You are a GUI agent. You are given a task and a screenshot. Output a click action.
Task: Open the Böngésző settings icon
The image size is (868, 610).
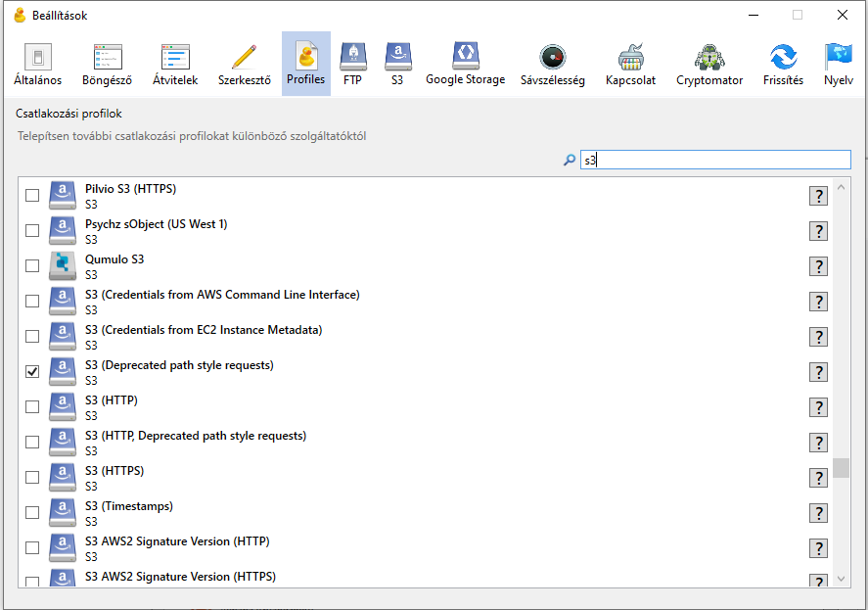pos(108,64)
